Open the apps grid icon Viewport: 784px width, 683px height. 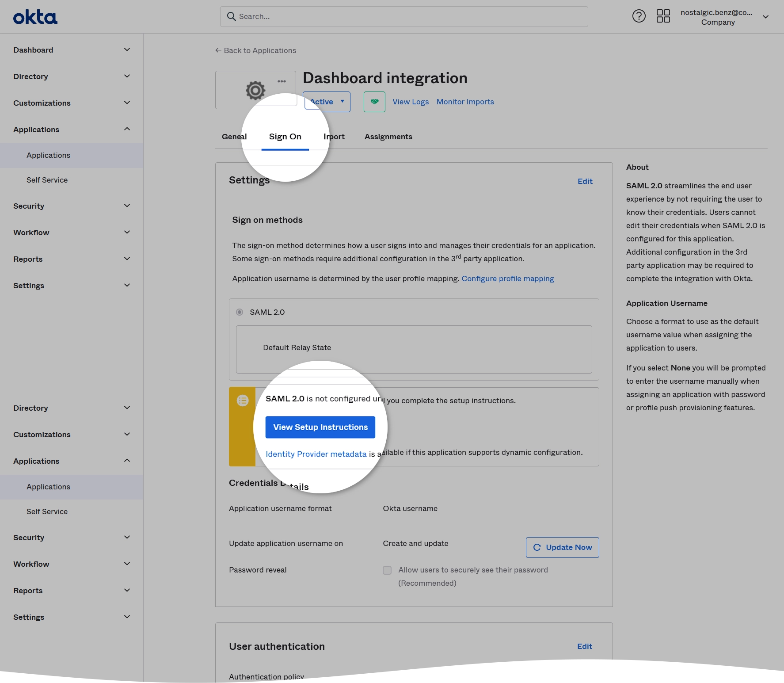pos(663,16)
